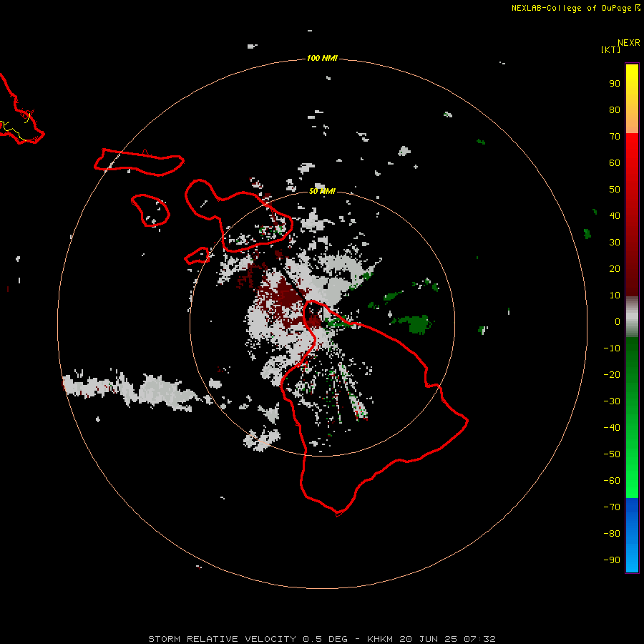This screenshot has height=644, width=644.
Task: Click the -90 value on velocity scale
Action: [x=612, y=560]
